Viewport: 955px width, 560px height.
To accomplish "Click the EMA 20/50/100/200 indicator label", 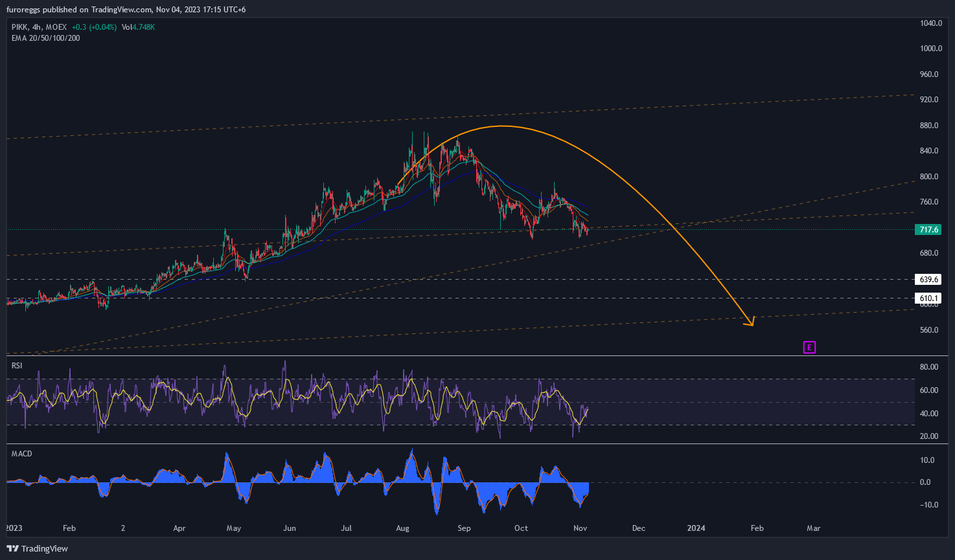I will [x=46, y=38].
